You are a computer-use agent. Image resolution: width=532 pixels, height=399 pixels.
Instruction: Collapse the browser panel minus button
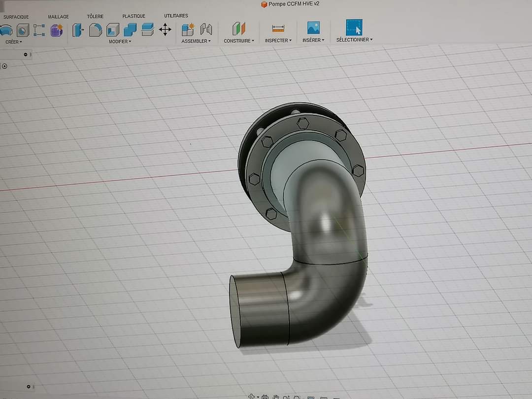tap(26, 54)
